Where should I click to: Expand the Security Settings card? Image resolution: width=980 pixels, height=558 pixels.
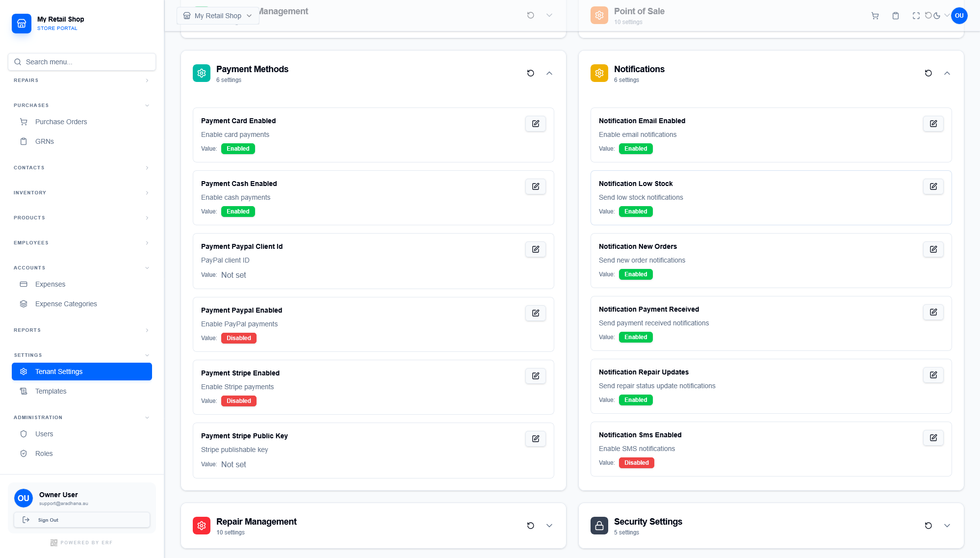[x=947, y=526]
